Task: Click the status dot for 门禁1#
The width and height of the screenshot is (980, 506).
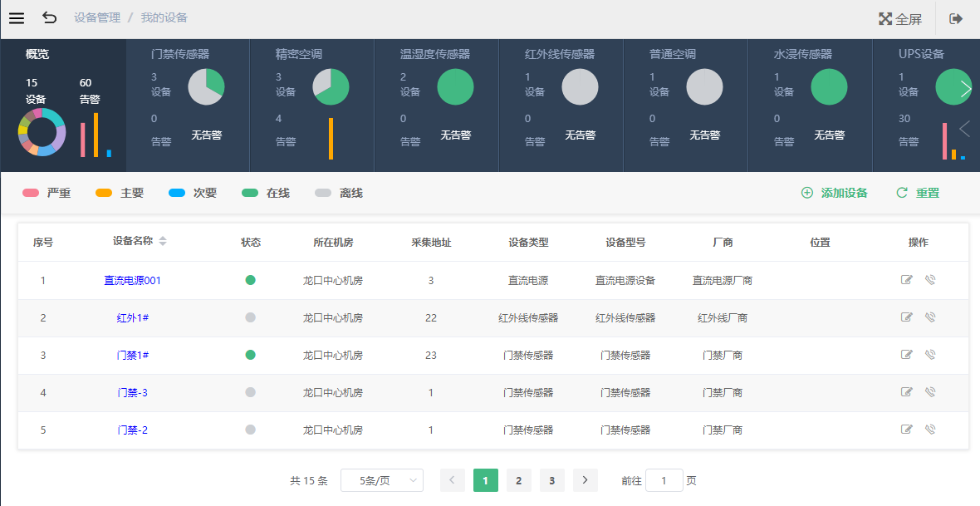Action: [x=251, y=355]
